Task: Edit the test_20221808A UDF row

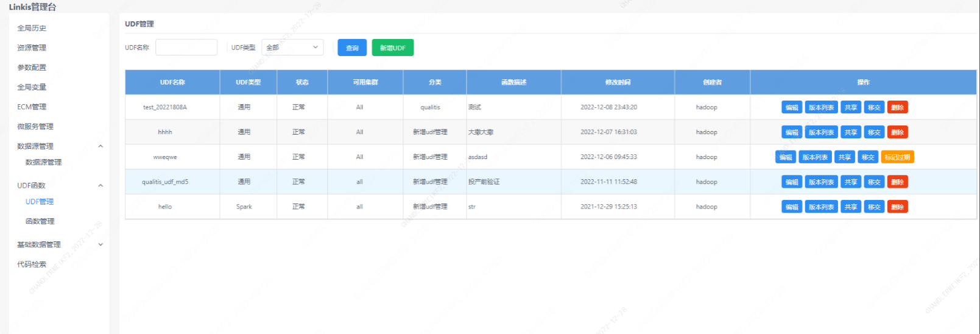Action: (791, 107)
